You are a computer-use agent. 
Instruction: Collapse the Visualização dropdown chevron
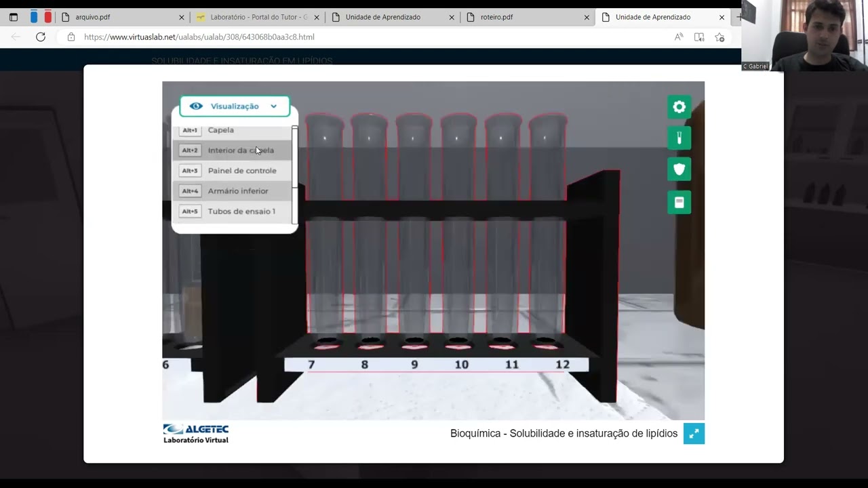click(273, 106)
